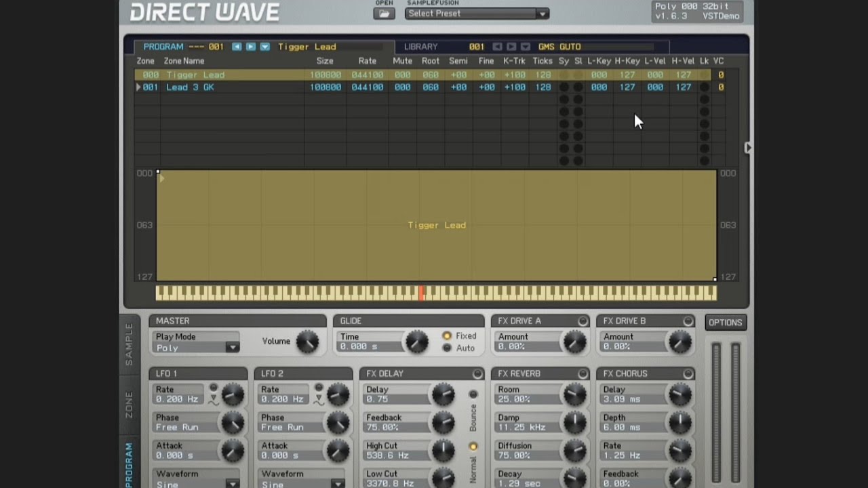Select the Fixed glide mode

(x=447, y=336)
